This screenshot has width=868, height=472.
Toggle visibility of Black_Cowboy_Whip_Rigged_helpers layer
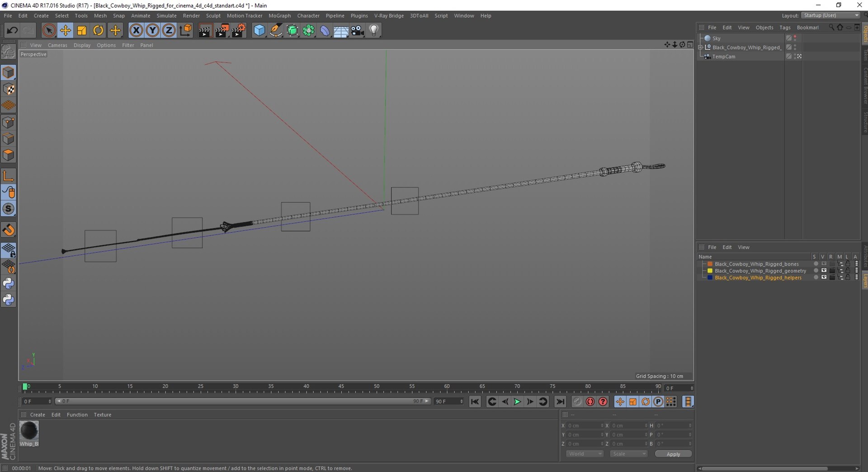click(824, 277)
